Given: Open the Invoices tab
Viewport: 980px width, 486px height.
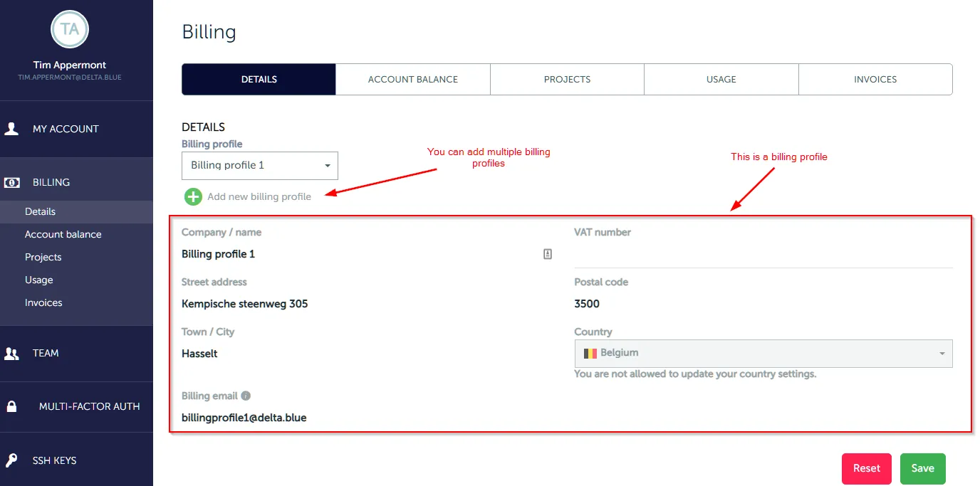Looking at the screenshot, I should [875, 79].
